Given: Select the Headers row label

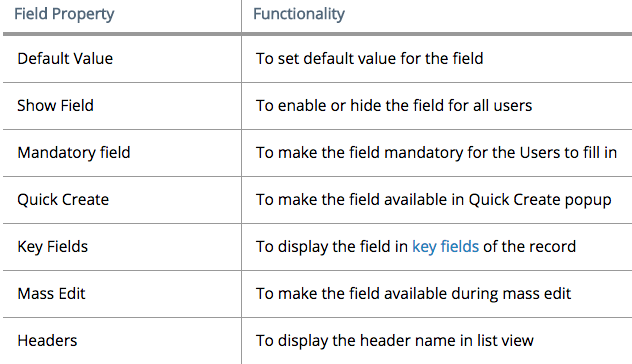Looking at the screenshot, I should pos(47,341).
